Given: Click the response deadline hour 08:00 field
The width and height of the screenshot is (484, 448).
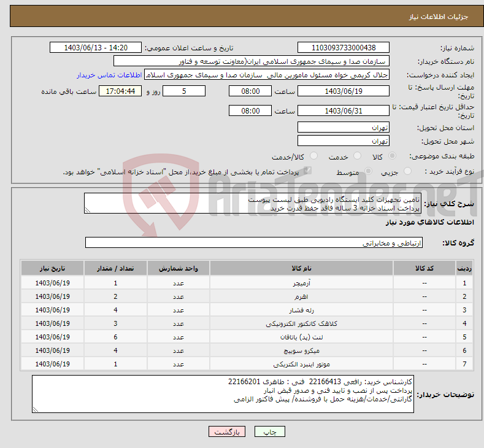Looking at the screenshot, I should pyautogui.click(x=250, y=91).
